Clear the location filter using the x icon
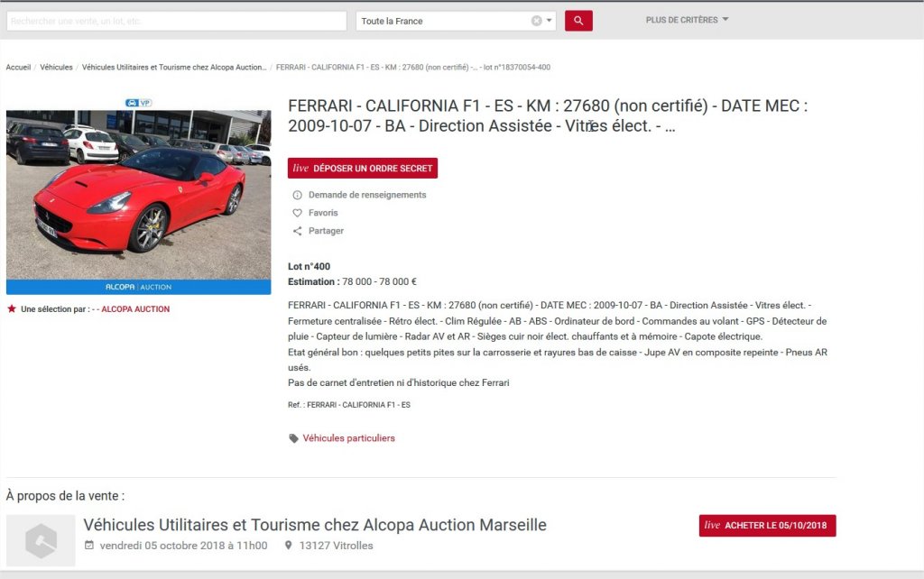The height and width of the screenshot is (579, 924). pos(536,19)
